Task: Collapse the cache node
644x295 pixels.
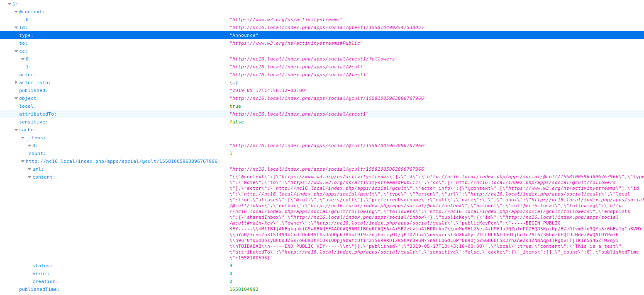Action: point(16,130)
